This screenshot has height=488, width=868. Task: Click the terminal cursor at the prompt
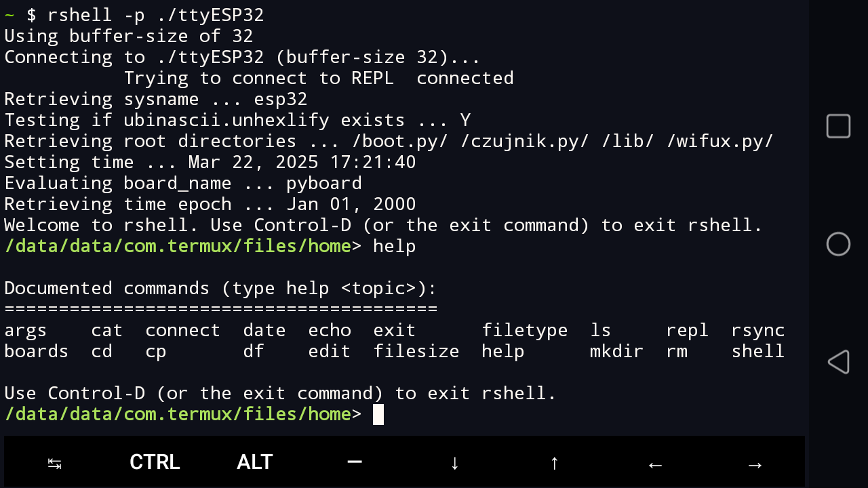click(x=378, y=414)
